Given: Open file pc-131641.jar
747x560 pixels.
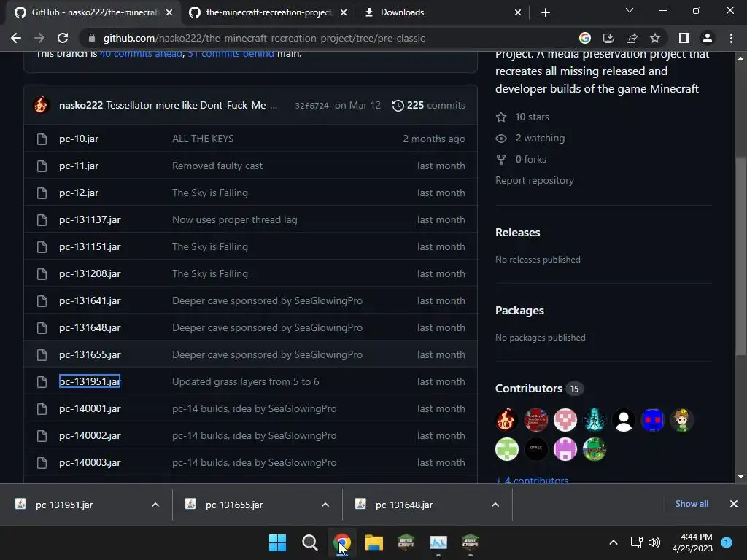Looking at the screenshot, I should tap(90, 300).
